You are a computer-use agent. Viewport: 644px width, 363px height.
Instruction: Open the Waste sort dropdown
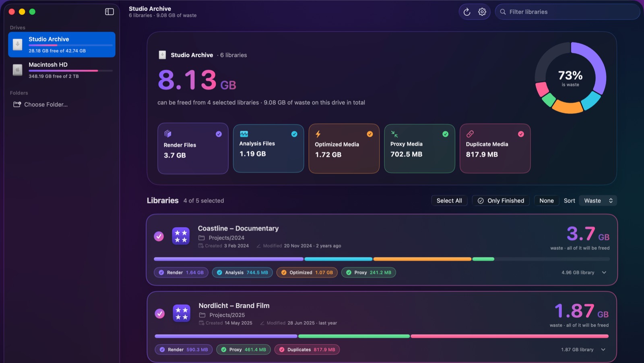tap(598, 201)
